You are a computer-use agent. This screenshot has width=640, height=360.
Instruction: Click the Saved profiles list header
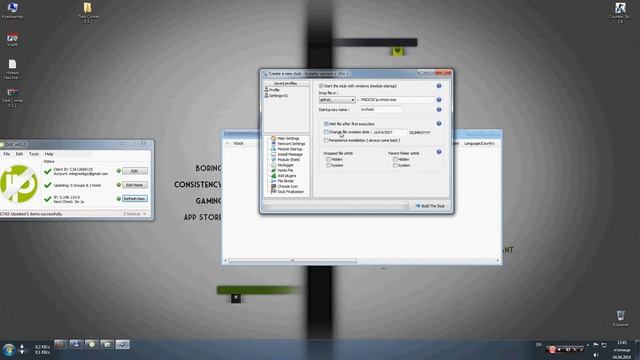[x=285, y=83]
